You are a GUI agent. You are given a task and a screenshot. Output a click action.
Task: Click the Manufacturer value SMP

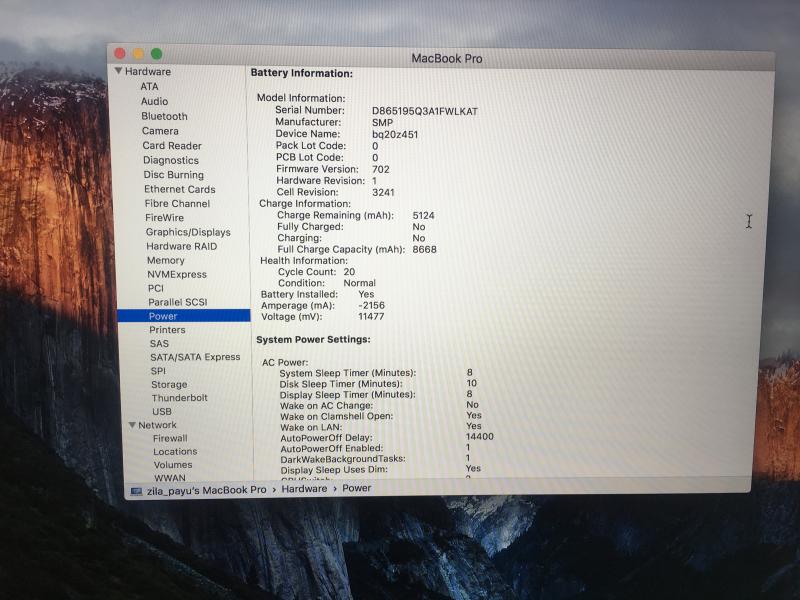(x=383, y=123)
